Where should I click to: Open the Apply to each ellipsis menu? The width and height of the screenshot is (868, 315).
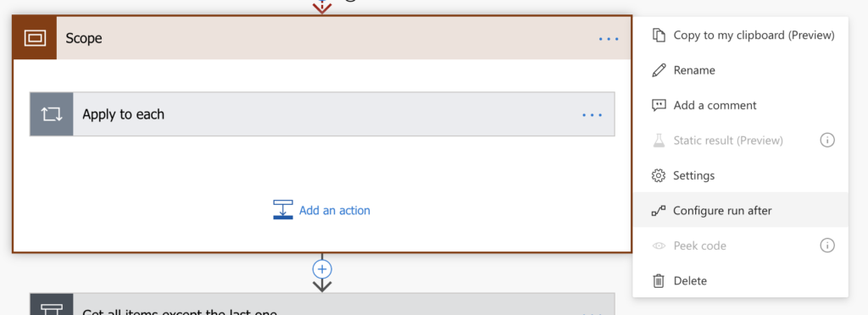tap(592, 115)
